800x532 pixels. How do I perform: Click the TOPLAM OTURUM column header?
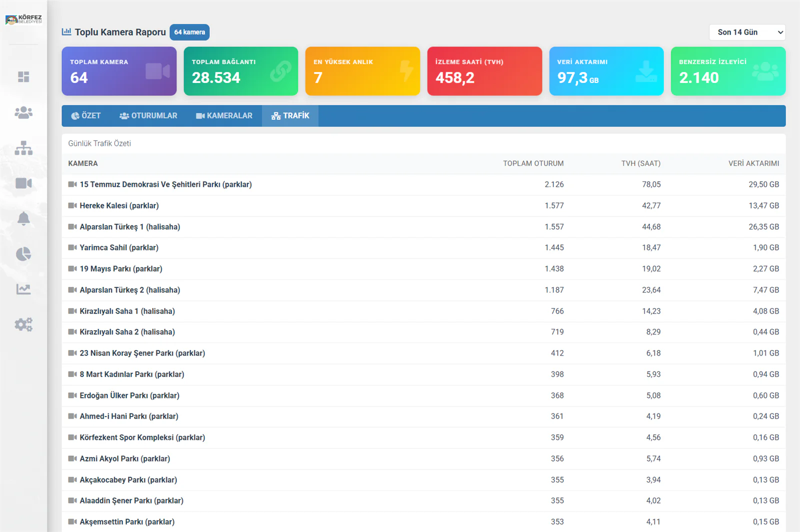click(533, 163)
